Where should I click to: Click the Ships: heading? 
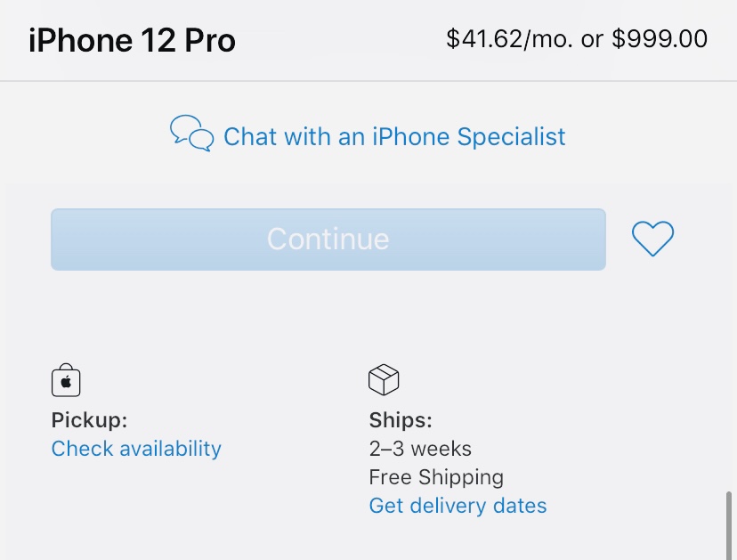click(401, 419)
